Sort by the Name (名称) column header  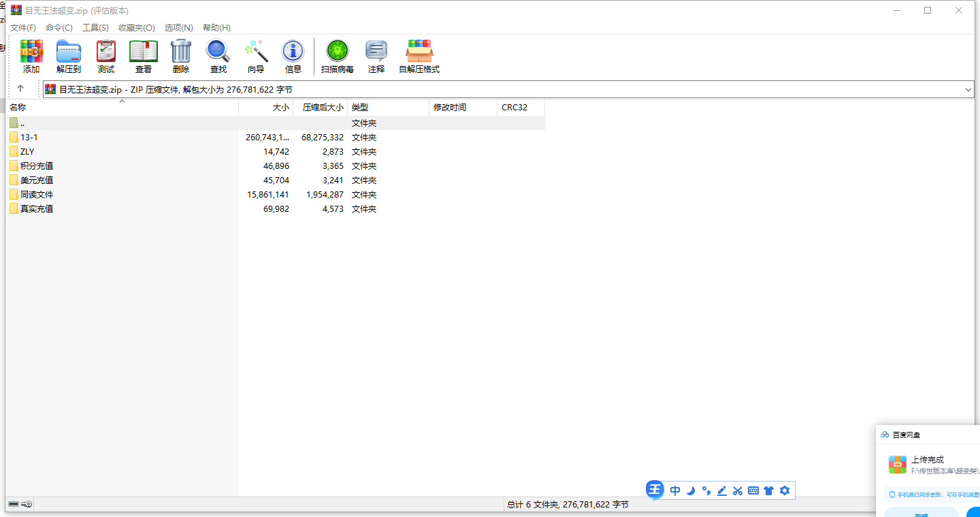(x=18, y=108)
